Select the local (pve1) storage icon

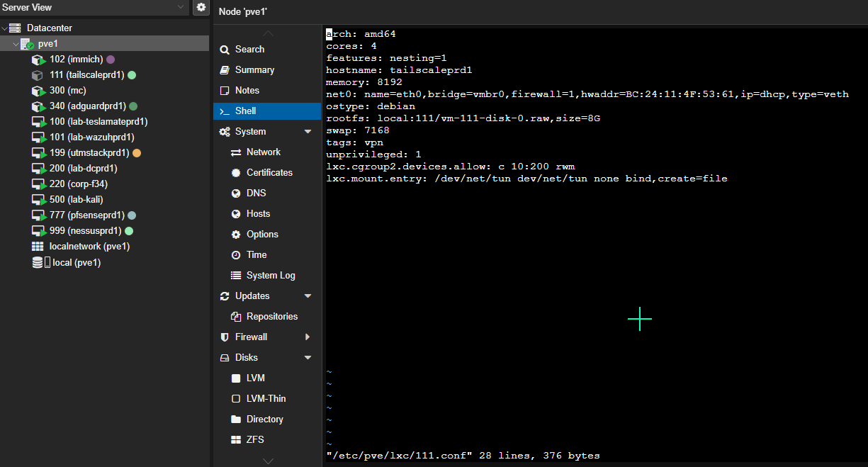click(x=41, y=262)
